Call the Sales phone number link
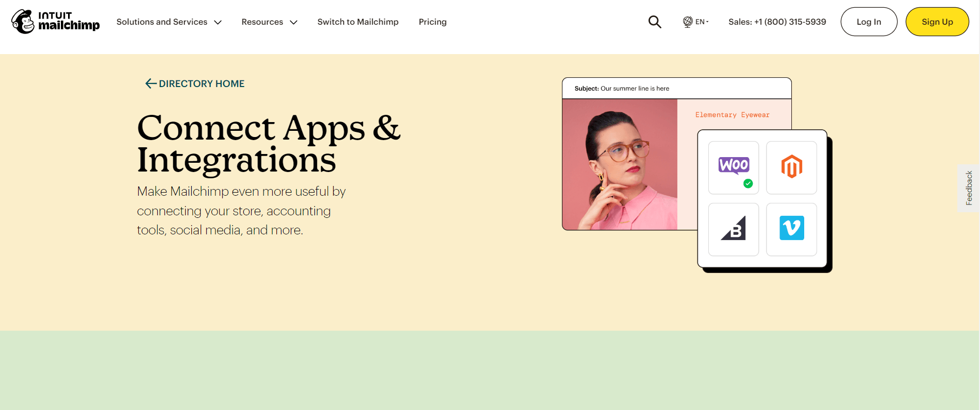 point(777,22)
